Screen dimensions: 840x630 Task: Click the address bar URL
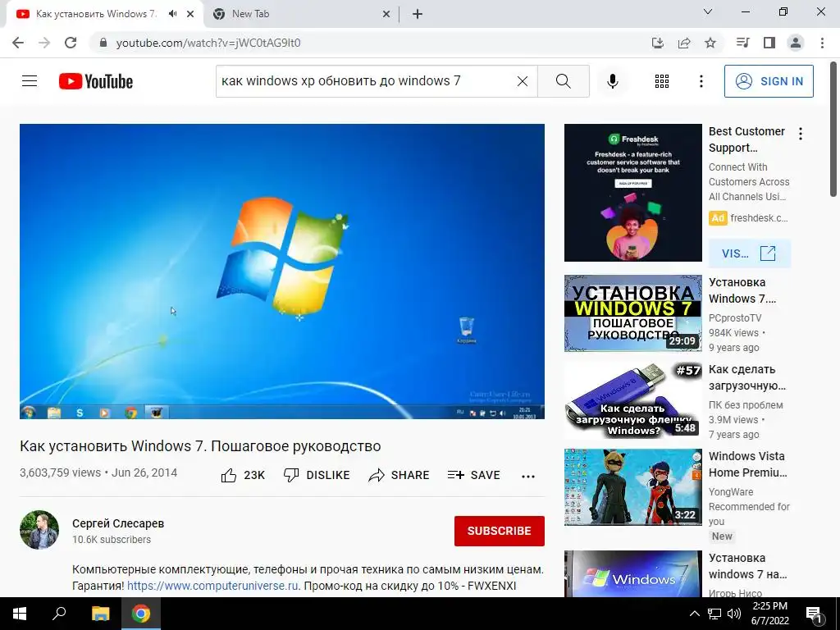point(208,43)
